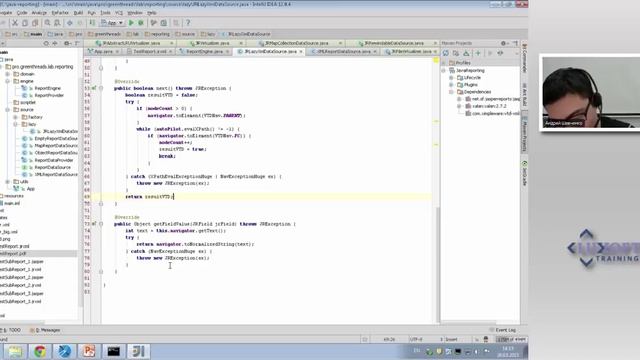Close the JRLazyXmlDataSource.java tab

click(x=301, y=52)
